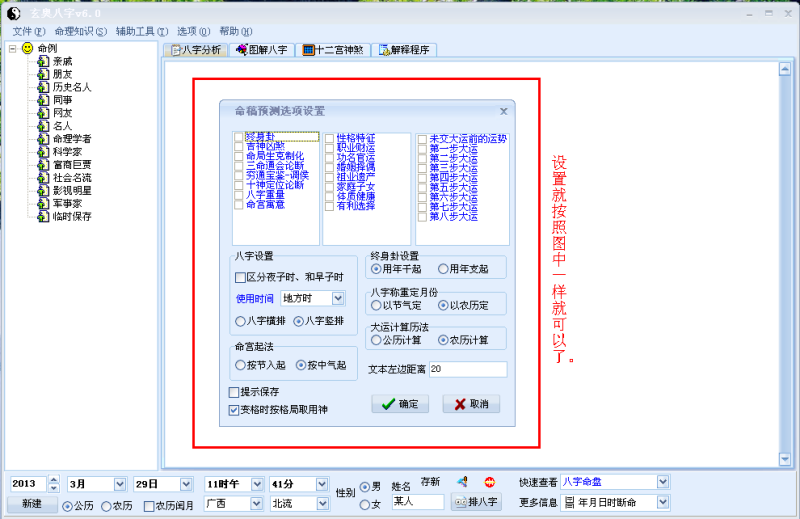Click the 排八字 button

(x=476, y=502)
